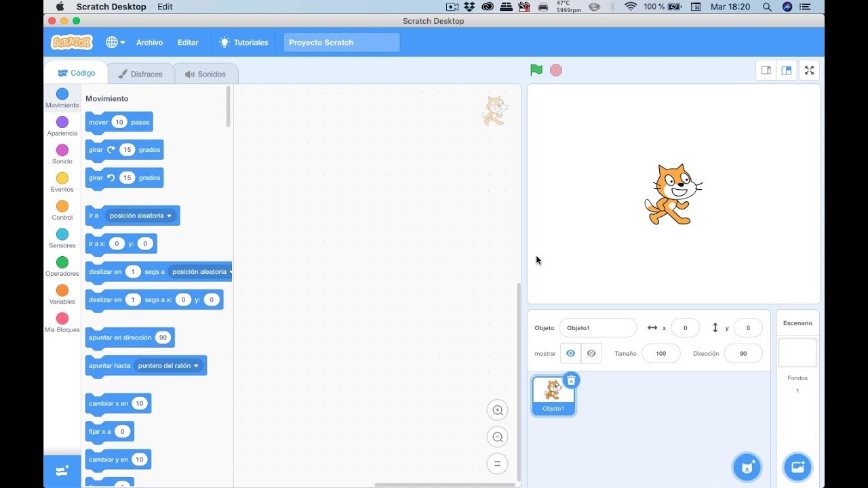Click the red stop button
The width and height of the screenshot is (868, 488).
pos(556,70)
